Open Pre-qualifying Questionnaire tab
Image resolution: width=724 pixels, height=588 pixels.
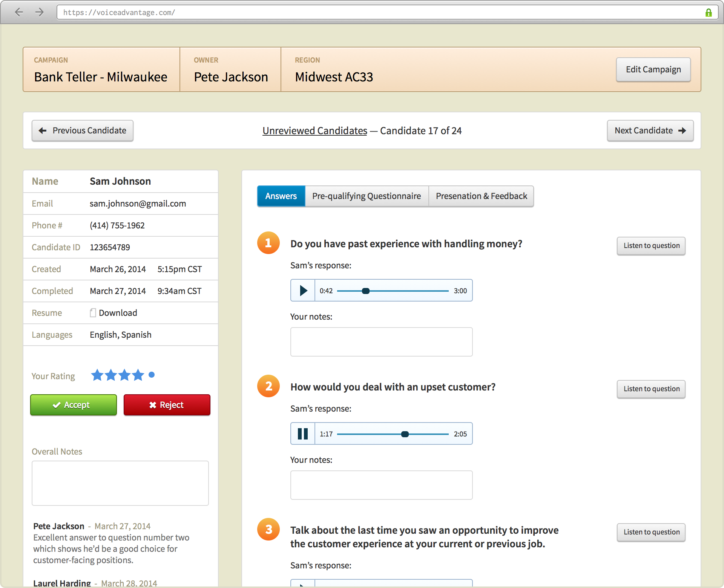tap(367, 196)
